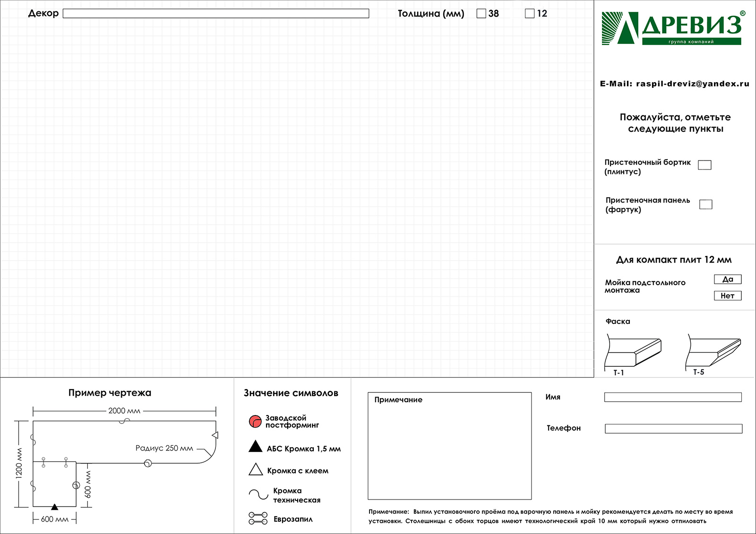Select Да for undermount sink
756x534 pixels.
(728, 280)
